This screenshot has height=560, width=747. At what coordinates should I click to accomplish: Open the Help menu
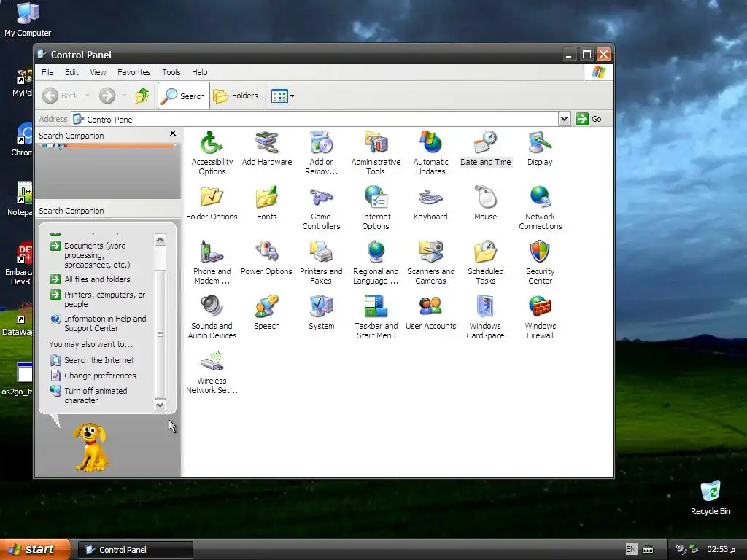point(200,72)
